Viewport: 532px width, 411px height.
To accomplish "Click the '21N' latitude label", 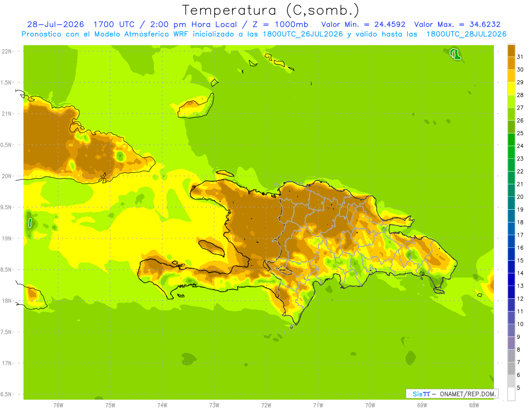I will pyautogui.click(x=7, y=114).
